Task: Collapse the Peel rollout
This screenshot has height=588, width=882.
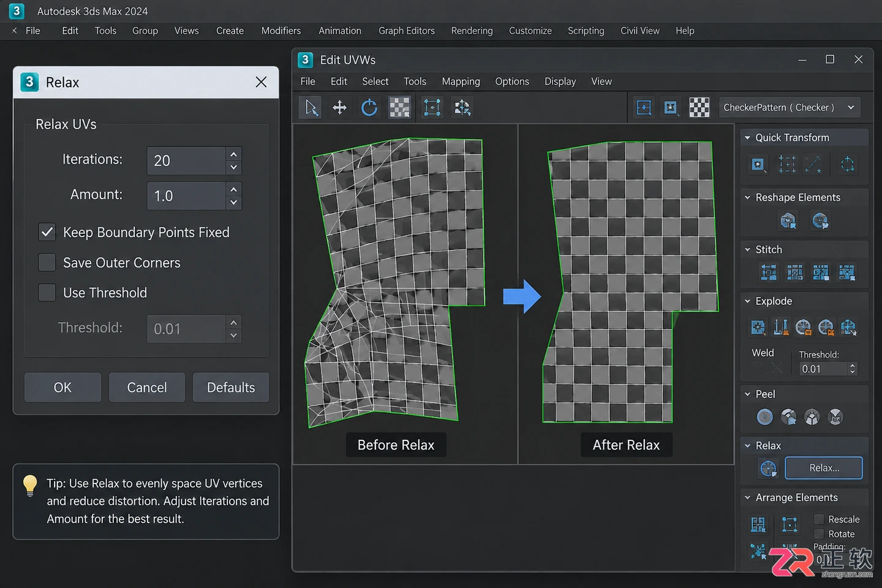Action: [747, 394]
